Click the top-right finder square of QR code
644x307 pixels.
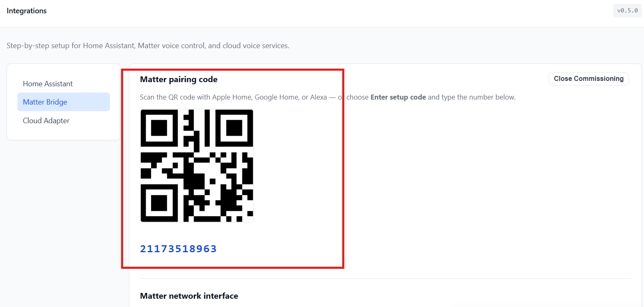(235, 128)
